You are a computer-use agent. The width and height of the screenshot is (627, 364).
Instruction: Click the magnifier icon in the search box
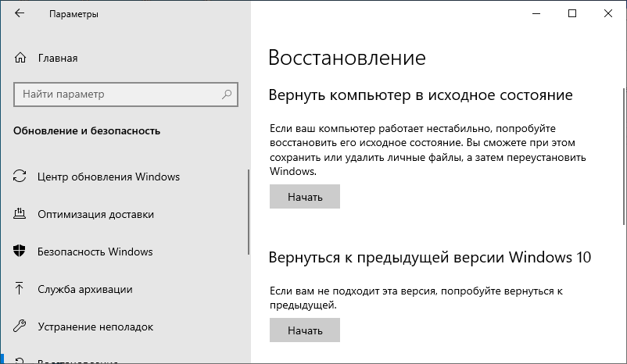227,95
